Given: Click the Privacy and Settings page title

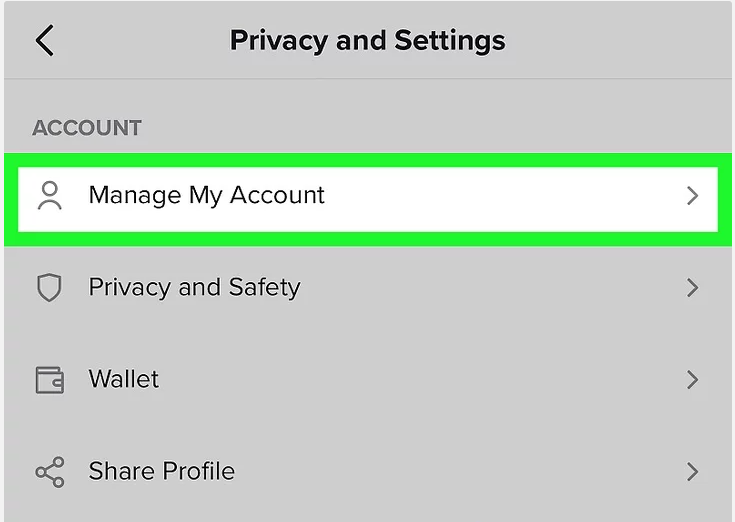Looking at the screenshot, I should (368, 41).
